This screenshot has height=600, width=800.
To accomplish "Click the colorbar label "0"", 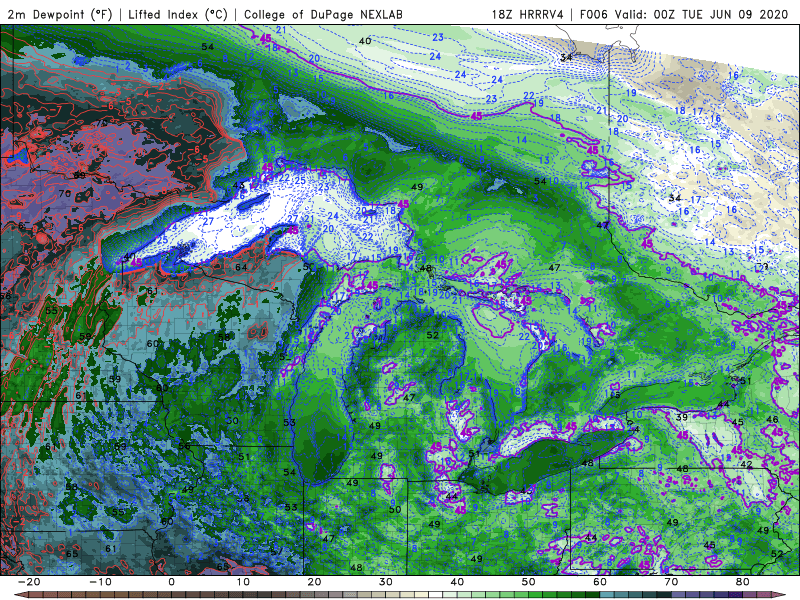I will tap(171, 582).
